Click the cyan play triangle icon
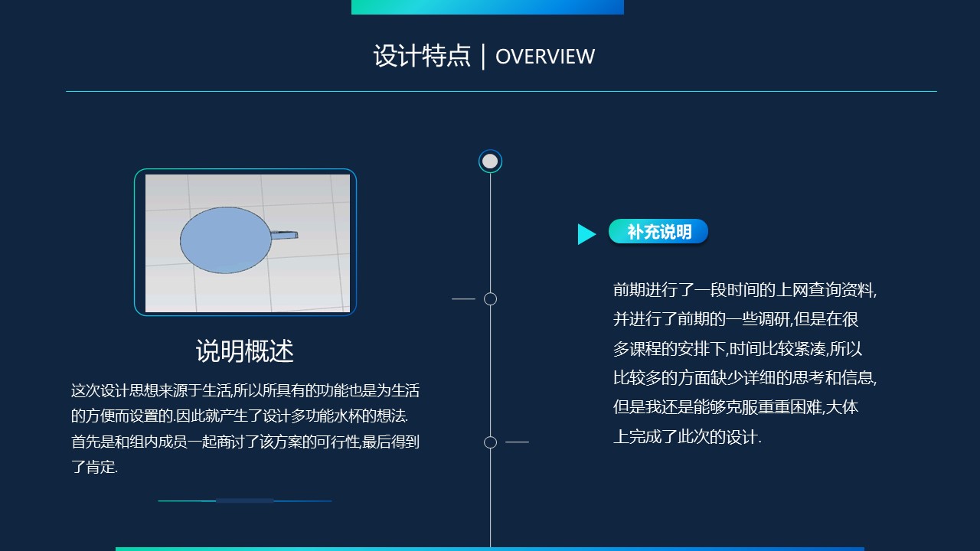The height and width of the screenshot is (551, 980). 586,234
